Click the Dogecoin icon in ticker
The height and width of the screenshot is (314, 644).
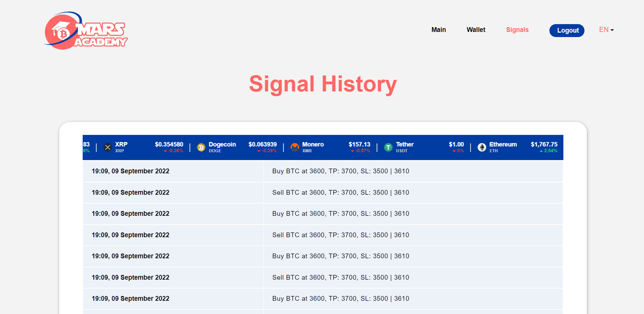point(201,147)
